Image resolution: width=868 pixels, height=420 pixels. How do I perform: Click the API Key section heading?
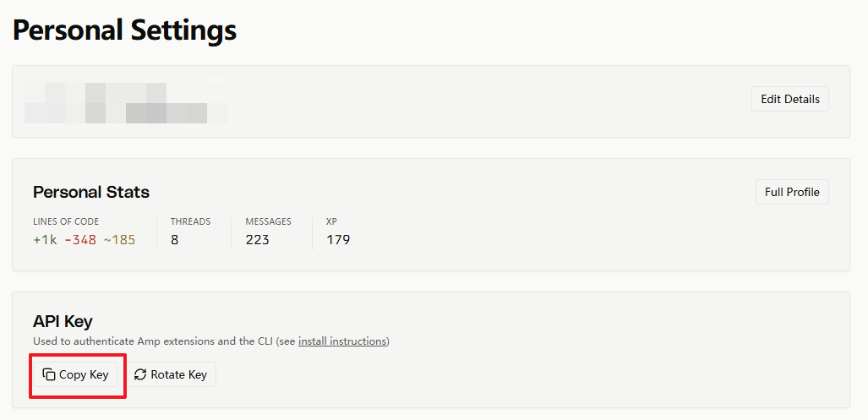[63, 321]
